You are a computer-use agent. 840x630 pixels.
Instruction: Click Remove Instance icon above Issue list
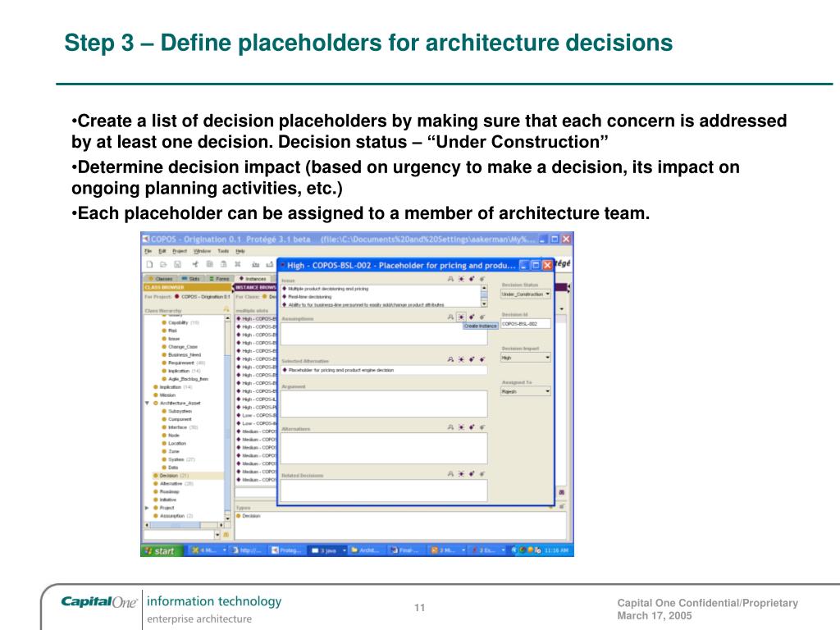[482, 279]
